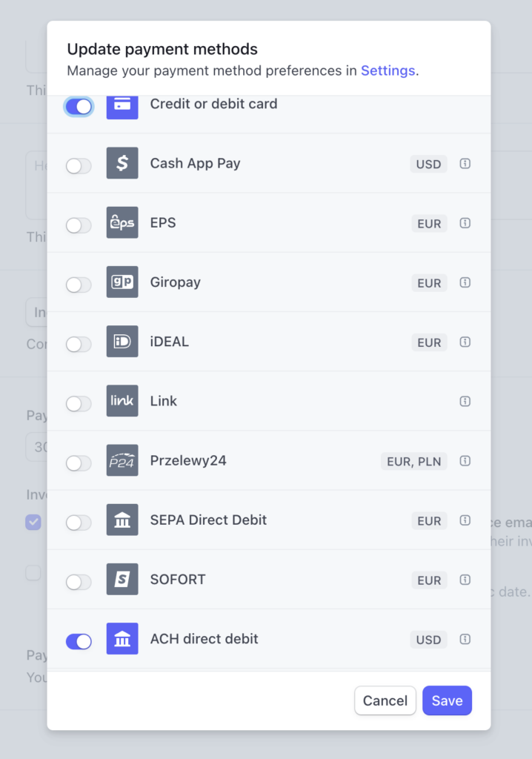Image resolution: width=532 pixels, height=759 pixels.
Task: Disable the Credit or debit card toggle
Action: point(79,106)
